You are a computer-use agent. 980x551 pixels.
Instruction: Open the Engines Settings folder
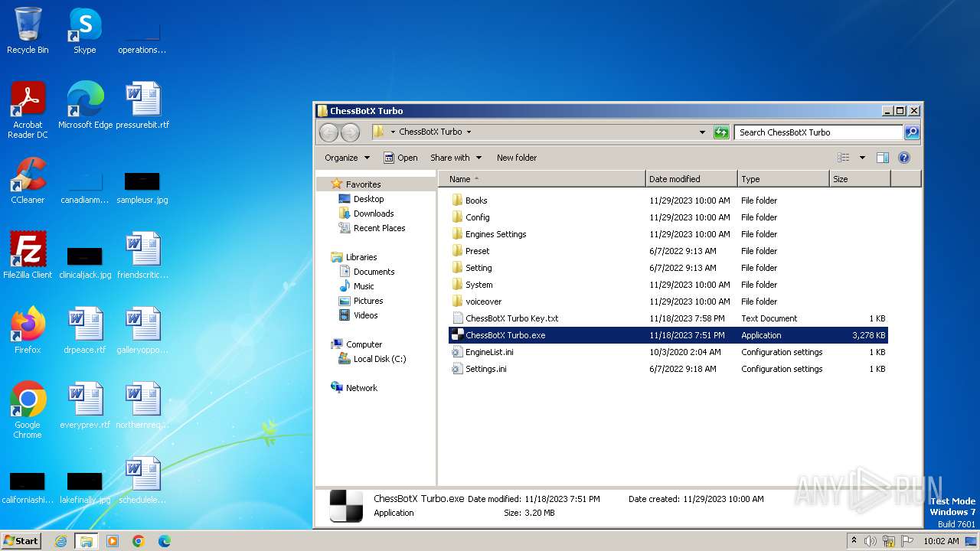click(668, 234)
